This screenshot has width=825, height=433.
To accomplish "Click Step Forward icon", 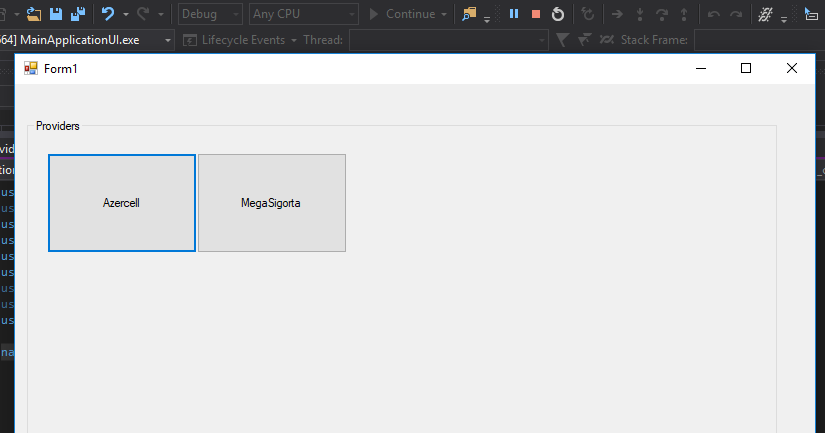I will 736,14.
